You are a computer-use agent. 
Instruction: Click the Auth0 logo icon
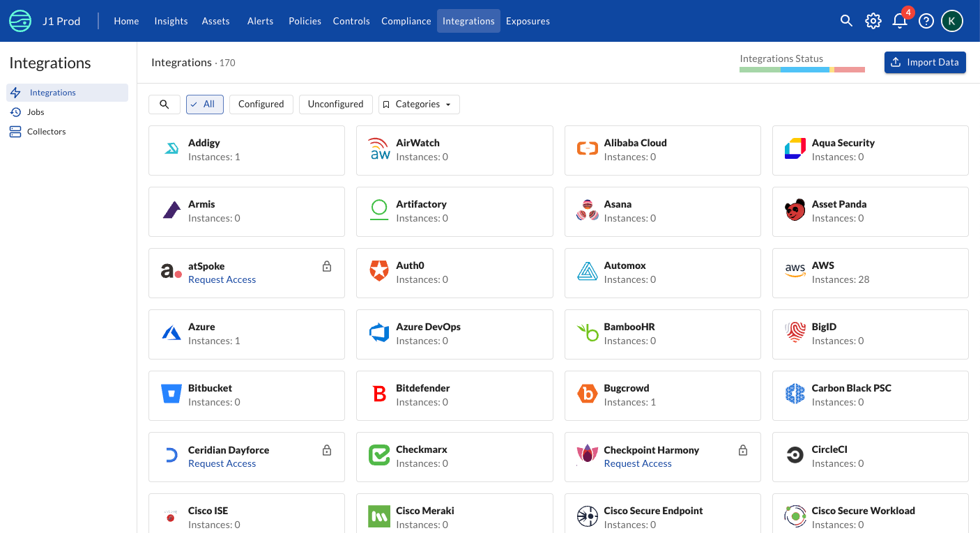379,272
